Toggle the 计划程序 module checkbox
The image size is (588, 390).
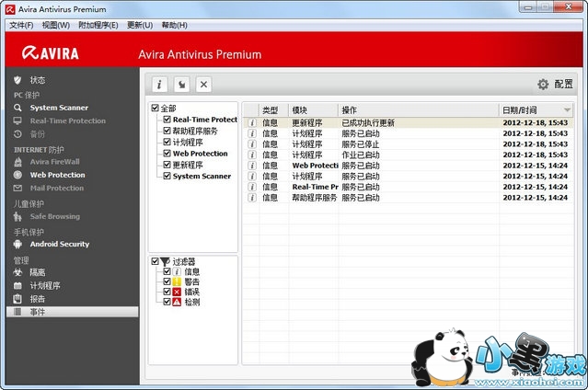[167, 142]
